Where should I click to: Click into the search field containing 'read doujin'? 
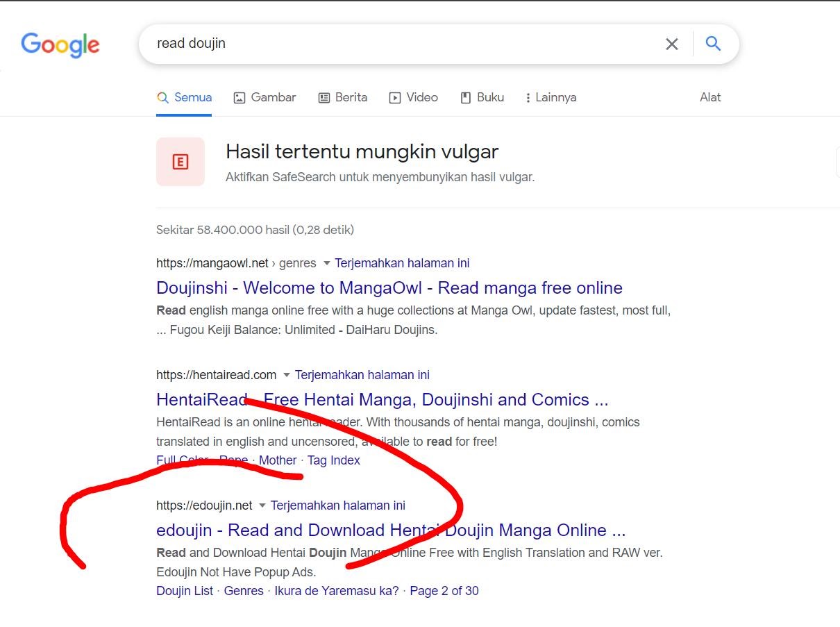[x=403, y=44]
